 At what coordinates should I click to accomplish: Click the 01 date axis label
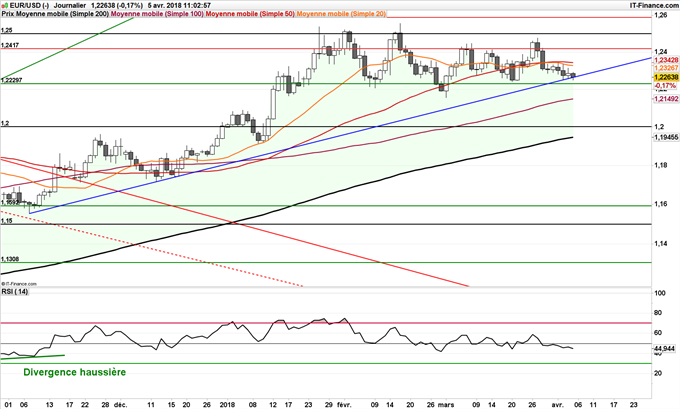click(x=7, y=405)
